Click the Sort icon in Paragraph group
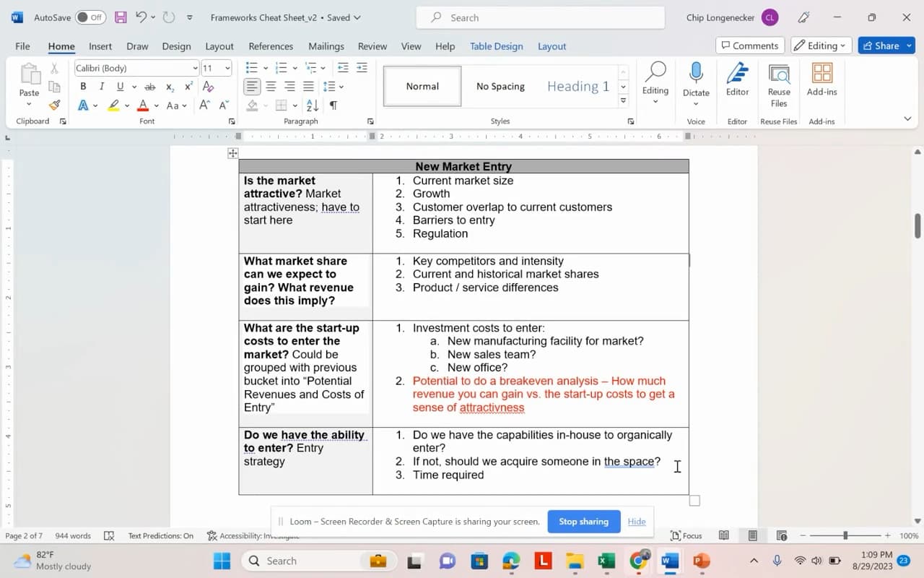 (313, 105)
